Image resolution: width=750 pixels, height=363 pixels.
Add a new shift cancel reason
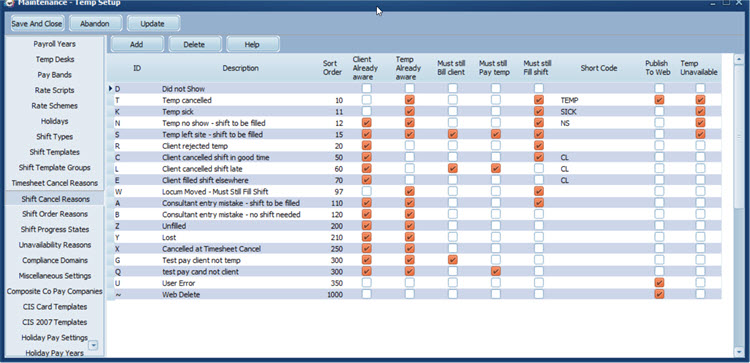137,44
